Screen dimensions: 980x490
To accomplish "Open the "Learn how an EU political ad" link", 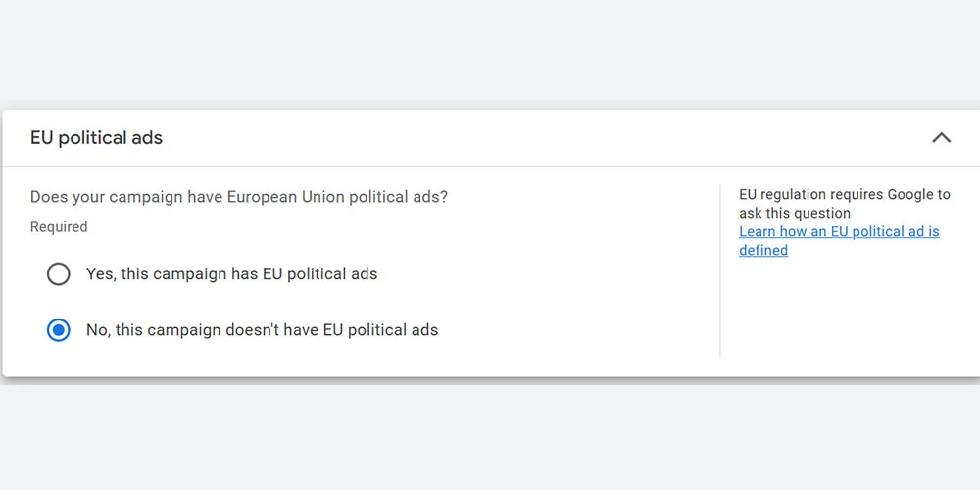I will [x=839, y=232].
